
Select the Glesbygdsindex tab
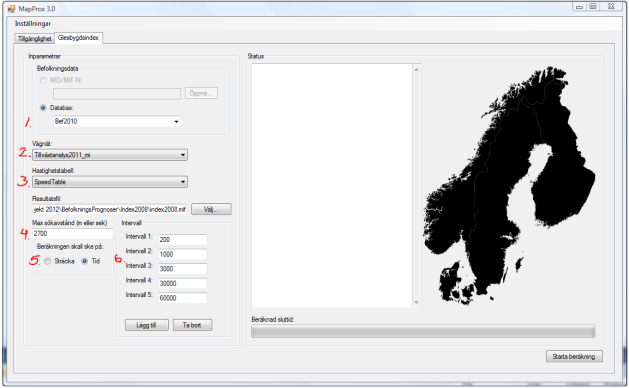tap(78, 38)
